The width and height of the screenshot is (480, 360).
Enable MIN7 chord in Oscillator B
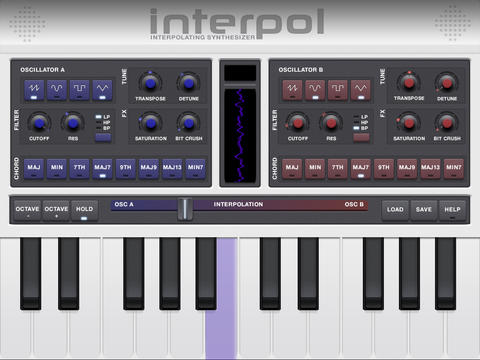[453, 169]
